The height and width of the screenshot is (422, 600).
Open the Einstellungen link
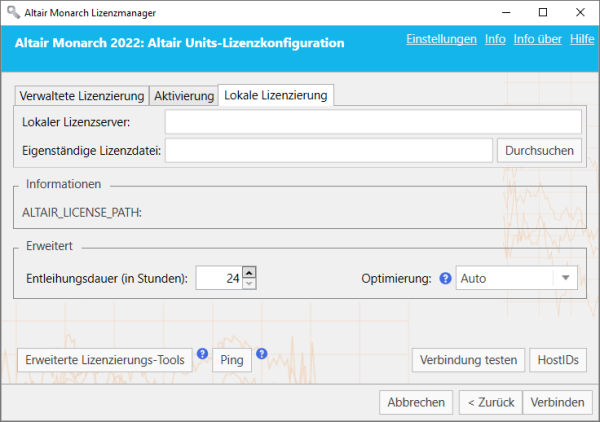(441, 39)
